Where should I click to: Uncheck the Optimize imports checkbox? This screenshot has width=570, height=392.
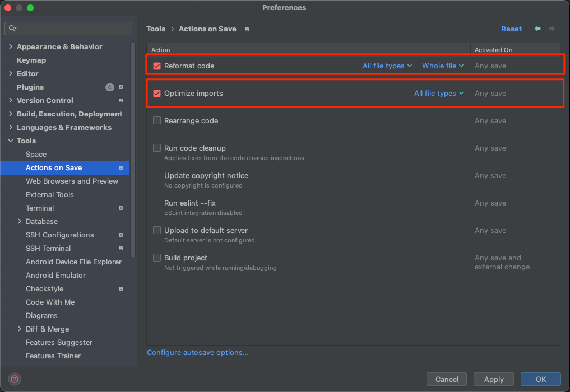click(x=157, y=94)
